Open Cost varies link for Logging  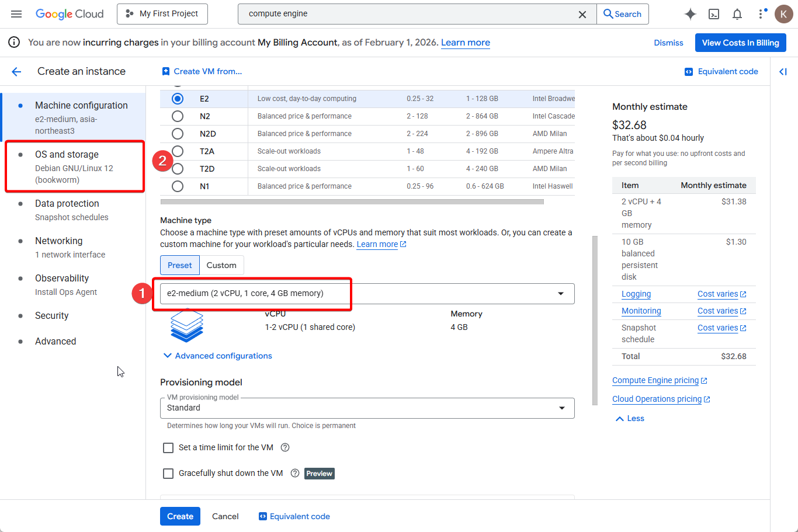coord(722,294)
